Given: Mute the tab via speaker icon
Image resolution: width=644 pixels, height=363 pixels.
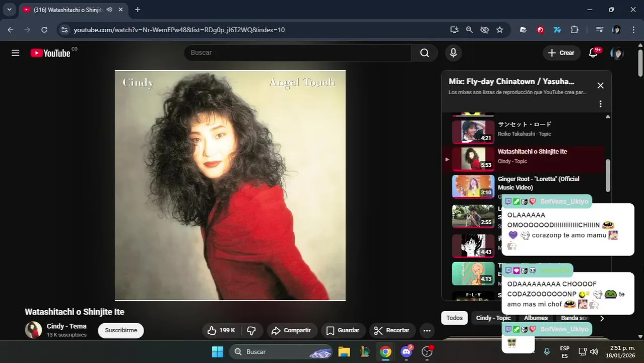Looking at the screenshot, I should (109, 10).
